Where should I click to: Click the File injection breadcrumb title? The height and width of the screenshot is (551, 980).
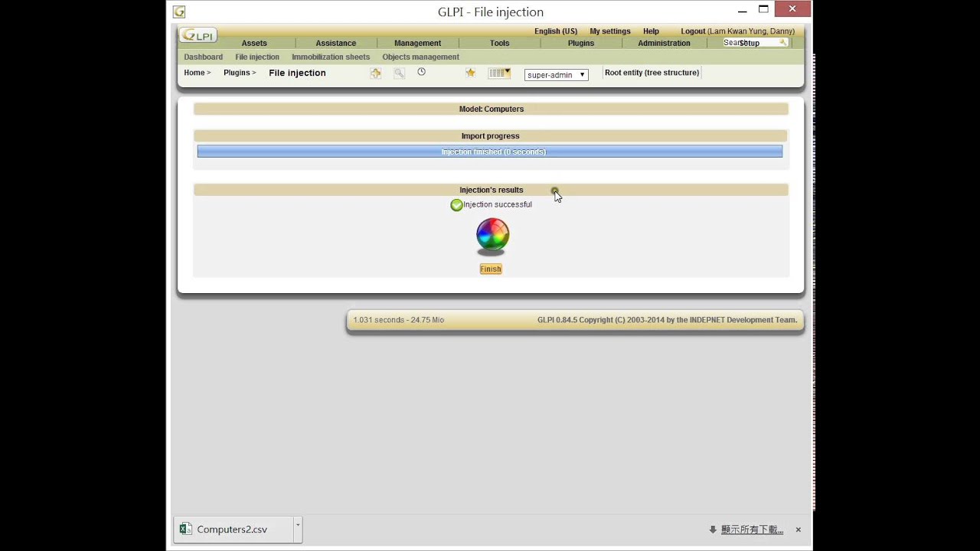pyautogui.click(x=297, y=73)
